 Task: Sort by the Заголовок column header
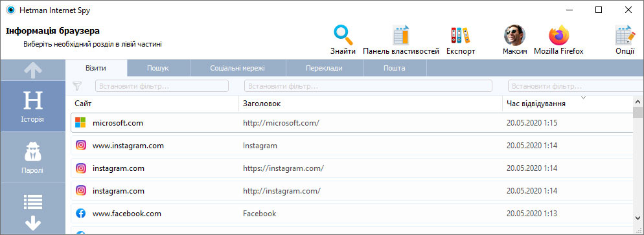click(x=371, y=104)
